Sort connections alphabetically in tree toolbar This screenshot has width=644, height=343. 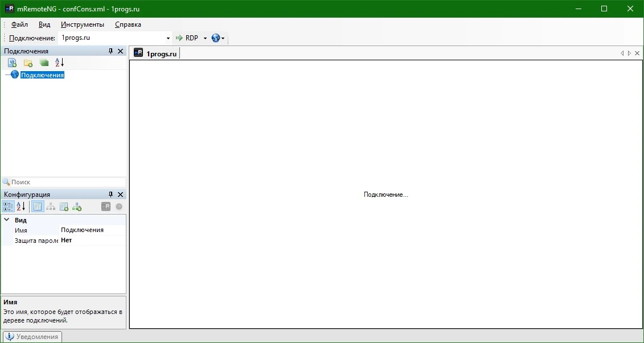60,63
